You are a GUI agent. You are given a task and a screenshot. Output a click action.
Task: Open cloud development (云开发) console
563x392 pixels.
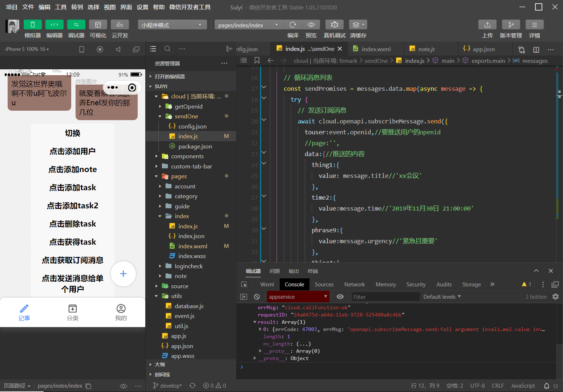click(x=120, y=25)
